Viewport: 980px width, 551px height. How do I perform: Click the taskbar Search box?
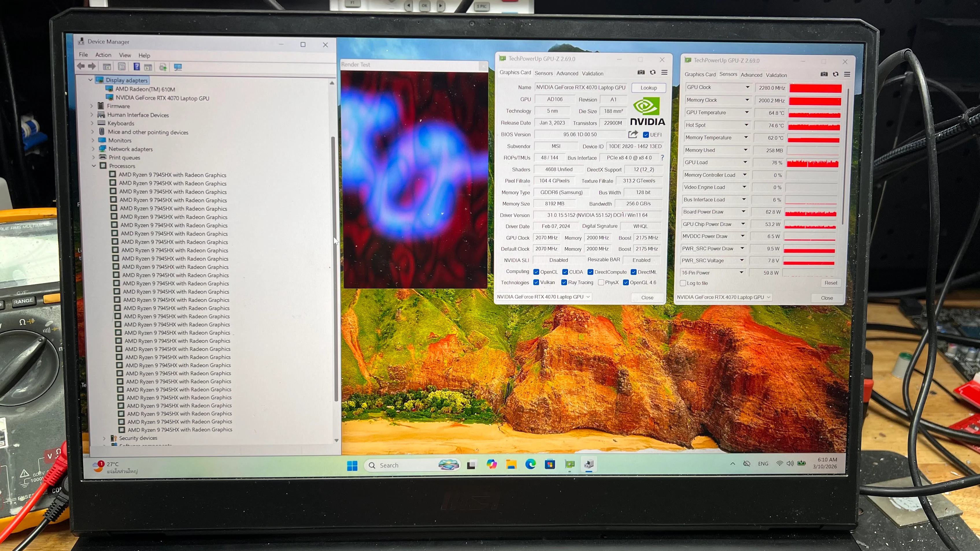413,465
